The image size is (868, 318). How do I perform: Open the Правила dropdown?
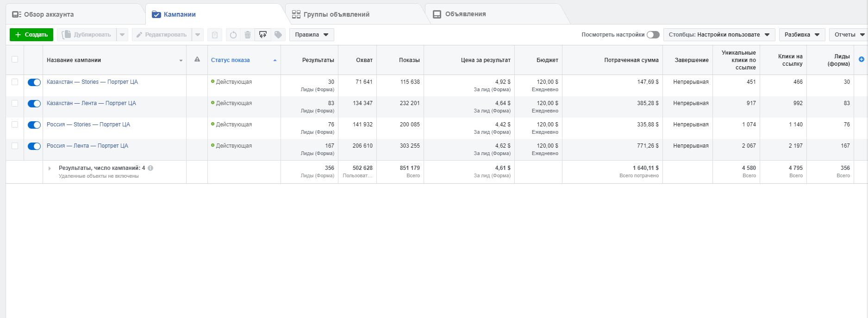pyautogui.click(x=312, y=35)
